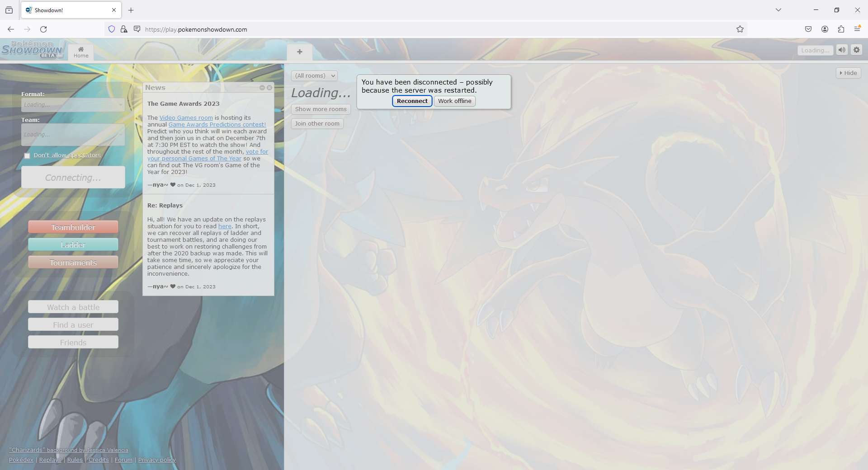Switch to the Home tab
The height and width of the screenshot is (470, 868).
coord(81,52)
